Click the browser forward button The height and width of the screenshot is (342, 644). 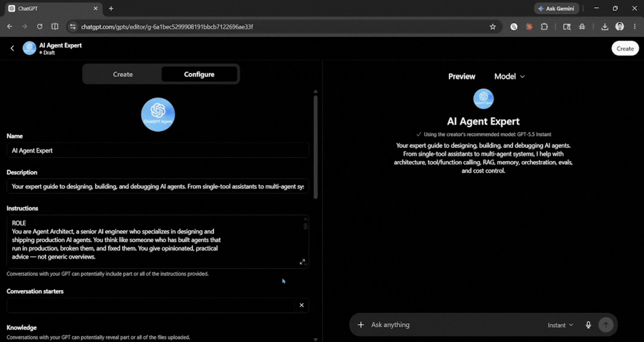pyautogui.click(x=25, y=26)
